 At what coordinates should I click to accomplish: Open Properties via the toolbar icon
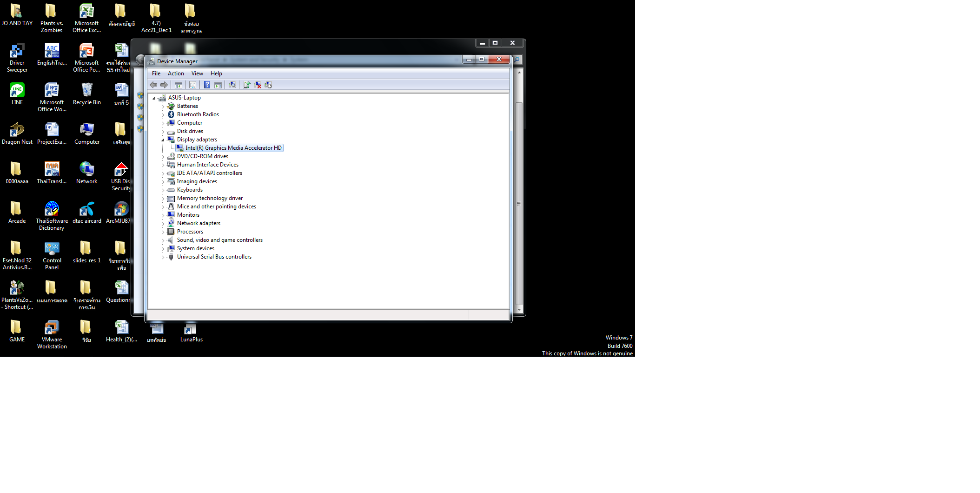pyautogui.click(x=192, y=85)
